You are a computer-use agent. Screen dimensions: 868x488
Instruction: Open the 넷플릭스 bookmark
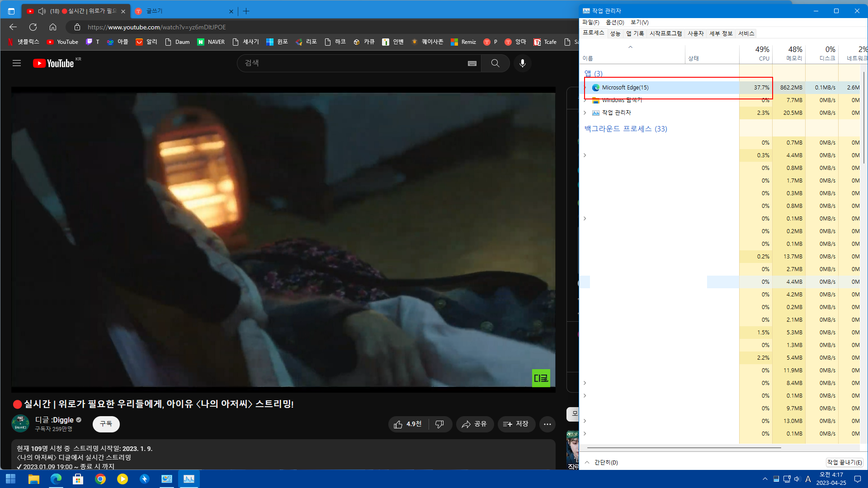point(24,42)
